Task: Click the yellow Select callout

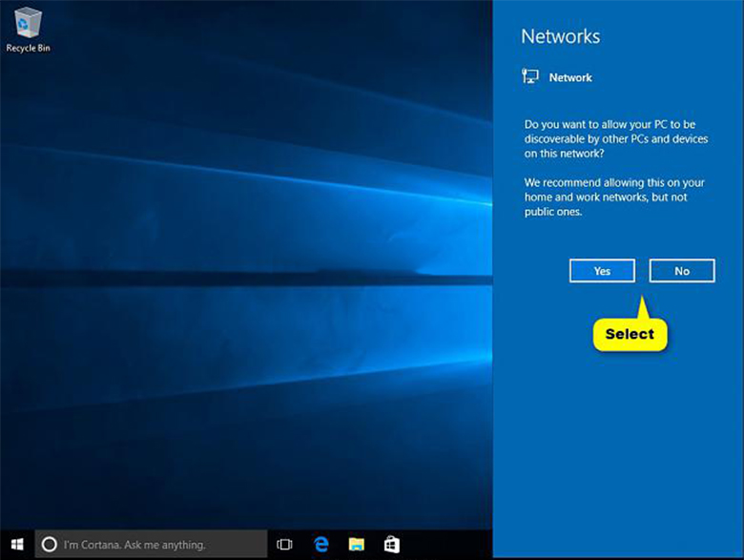Action: (630, 334)
